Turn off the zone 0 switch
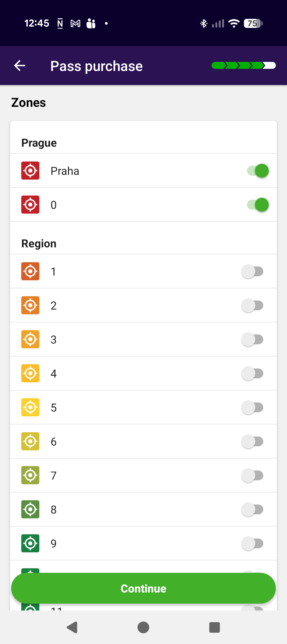The image size is (287, 644). tap(258, 205)
